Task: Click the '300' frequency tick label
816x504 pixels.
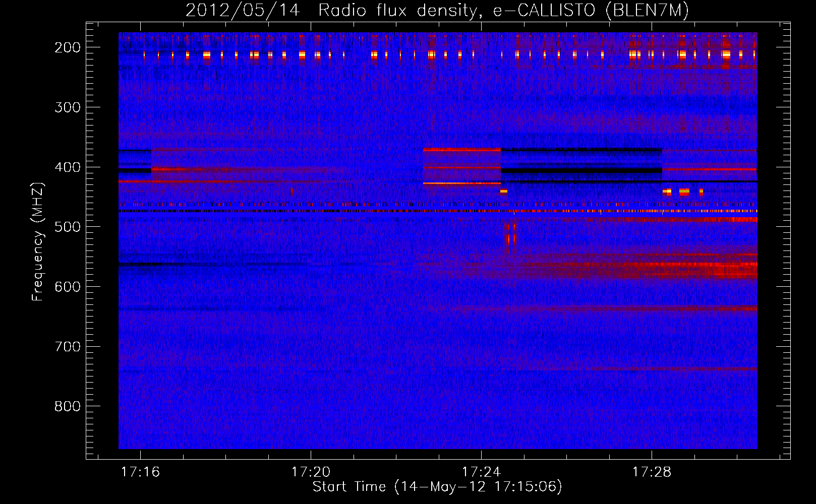Action: (x=68, y=107)
